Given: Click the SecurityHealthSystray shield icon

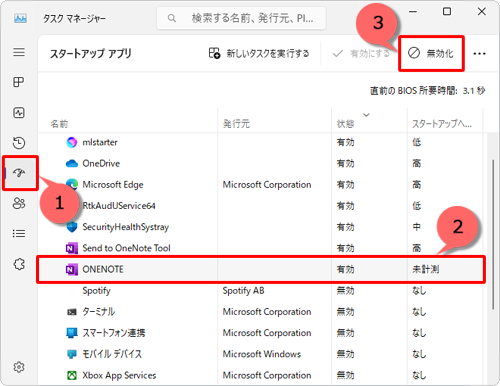Looking at the screenshot, I should point(72,227).
